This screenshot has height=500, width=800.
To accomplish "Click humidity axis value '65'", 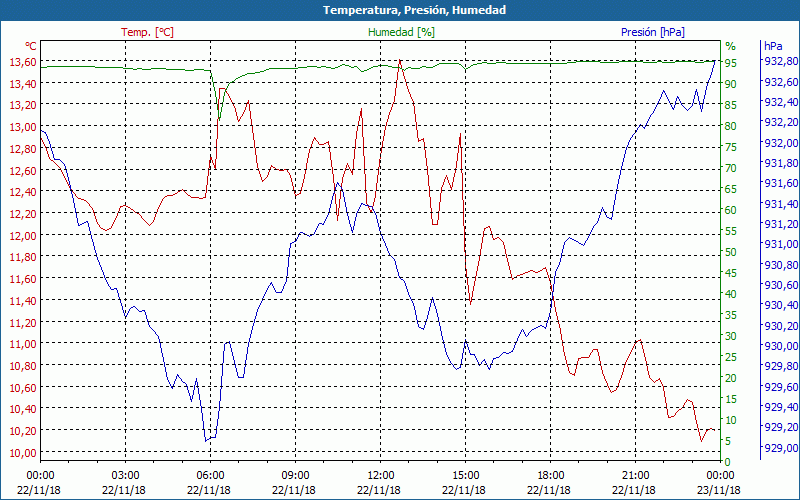I will [731, 189].
